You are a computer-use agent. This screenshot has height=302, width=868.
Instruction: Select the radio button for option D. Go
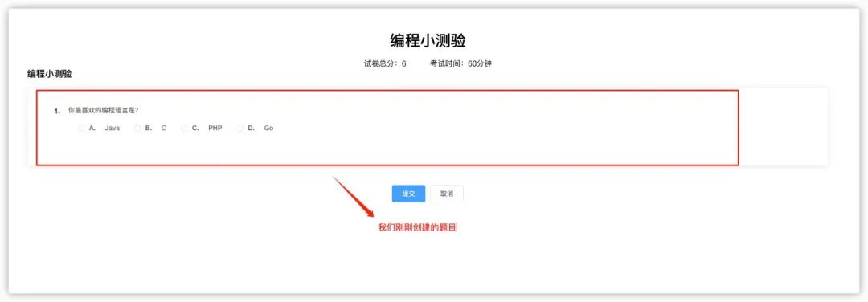(x=240, y=129)
